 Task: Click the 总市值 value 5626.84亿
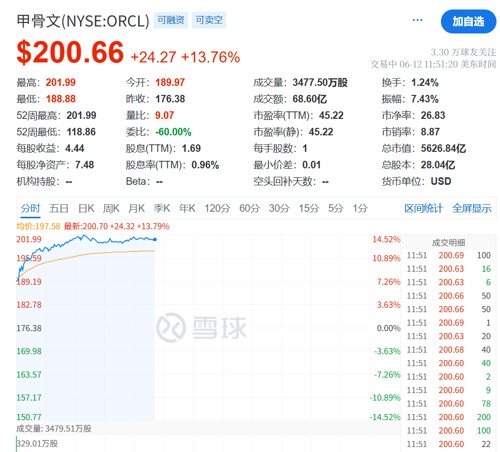click(443, 148)
